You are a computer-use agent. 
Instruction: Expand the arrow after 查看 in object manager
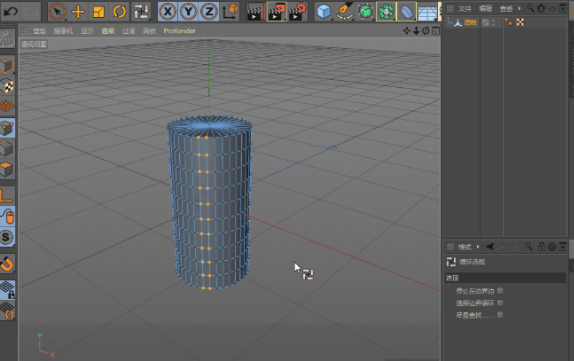(x=519, y=8)
